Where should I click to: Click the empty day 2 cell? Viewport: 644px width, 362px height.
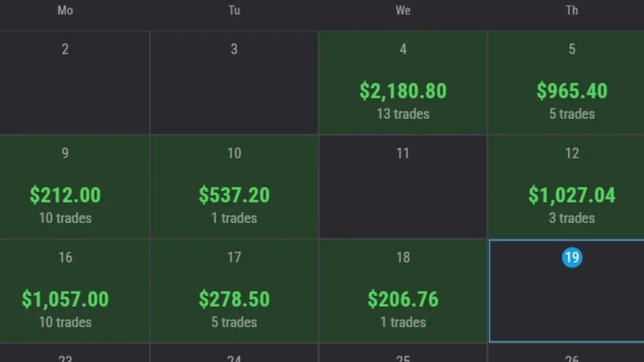click(x=74, y=82)
